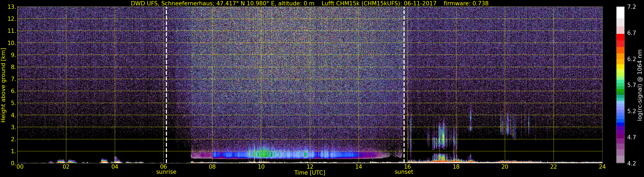
Task: Click the height tick label 13
Action: tap(12, 7)
